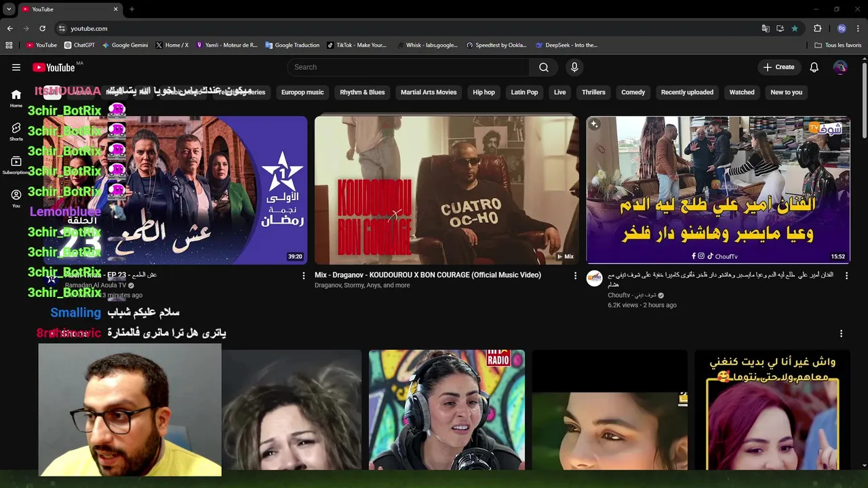The width and height of the screenshot is (868, 488).
Task: Select the Comedy filter chip
Action: click(633, 92)
